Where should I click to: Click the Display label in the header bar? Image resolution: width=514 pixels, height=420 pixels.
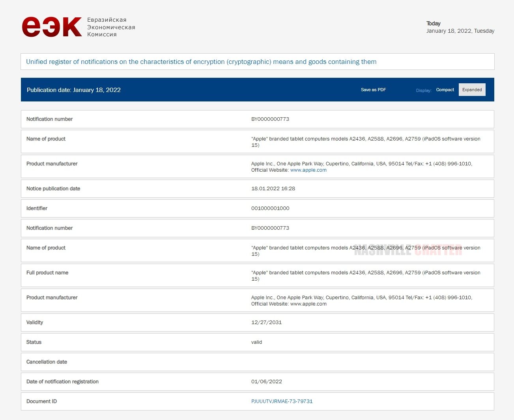pyautogui.click(x=423, y=90)
